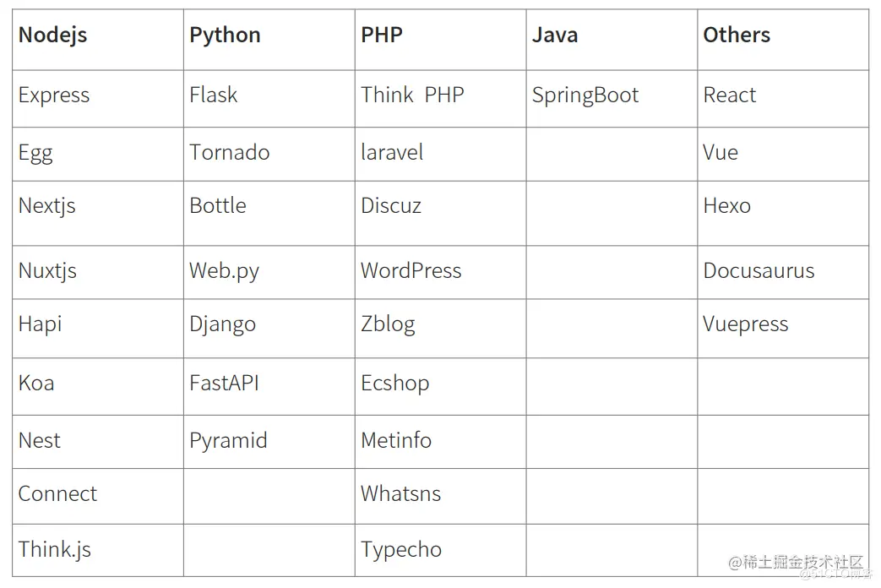Click the watermark text at bottom right
The image size is (881, 588).
pyautogui.click(x=796, y=563)
